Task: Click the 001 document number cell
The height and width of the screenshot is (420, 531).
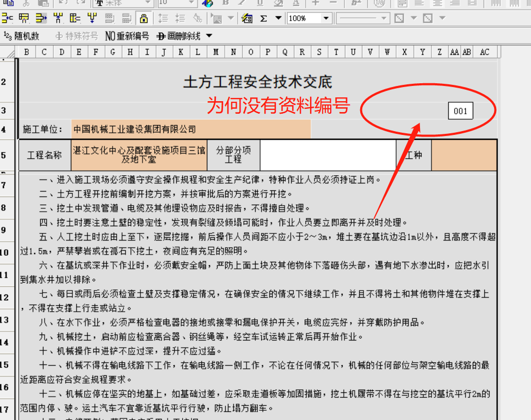Action: pos(460,111)
